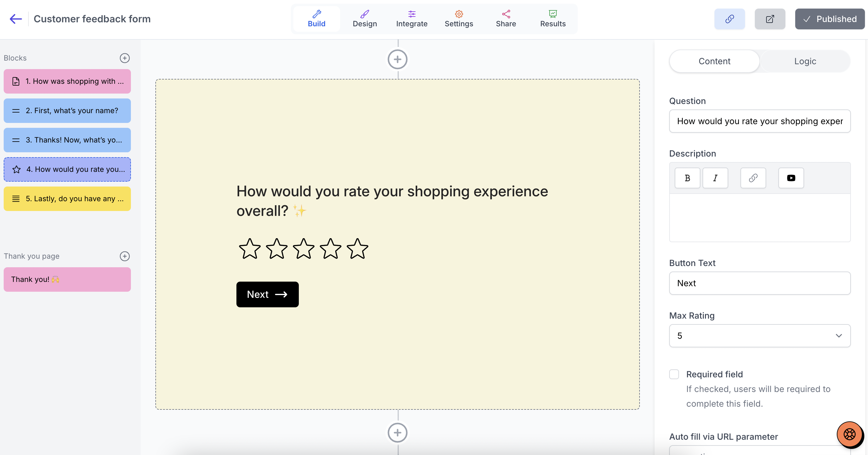Open the Results tab
The height and width of the screenshot is (455, 868).
pyautogui.click(x=553, y=19)
